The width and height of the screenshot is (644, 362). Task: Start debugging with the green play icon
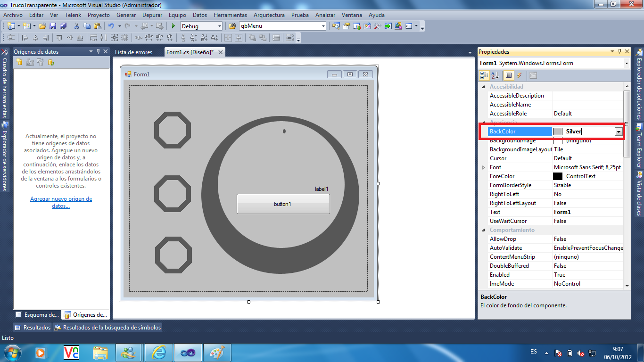173,26
